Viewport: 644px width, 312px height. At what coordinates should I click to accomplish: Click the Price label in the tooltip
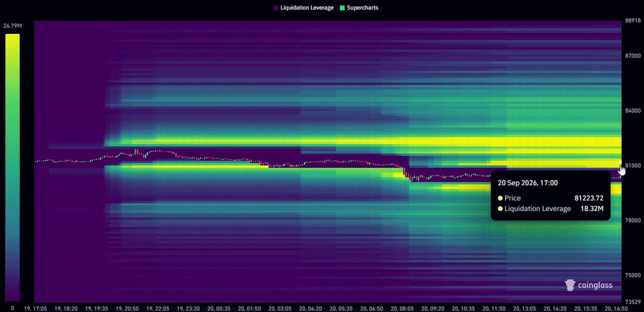[x=512, y=198]
